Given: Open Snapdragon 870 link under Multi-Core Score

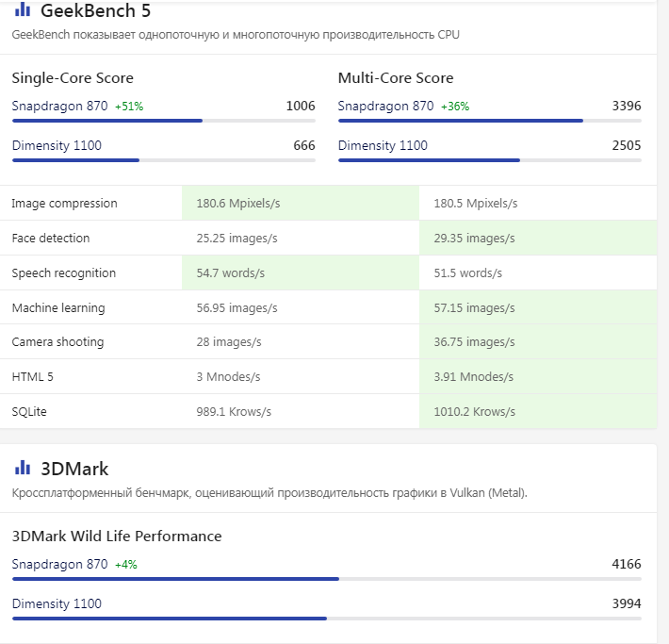Looking at the screenshot, I should (385, 106).
